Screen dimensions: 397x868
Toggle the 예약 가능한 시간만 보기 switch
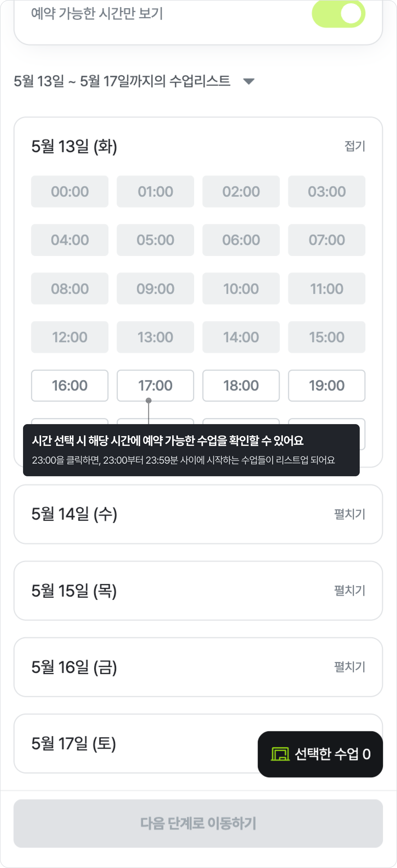(338, 14)
